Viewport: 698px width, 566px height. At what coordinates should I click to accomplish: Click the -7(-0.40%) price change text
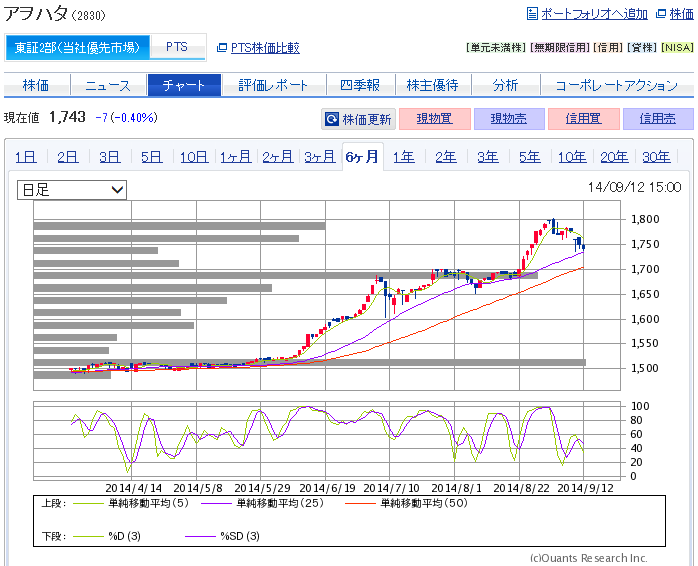coord(126,118)
